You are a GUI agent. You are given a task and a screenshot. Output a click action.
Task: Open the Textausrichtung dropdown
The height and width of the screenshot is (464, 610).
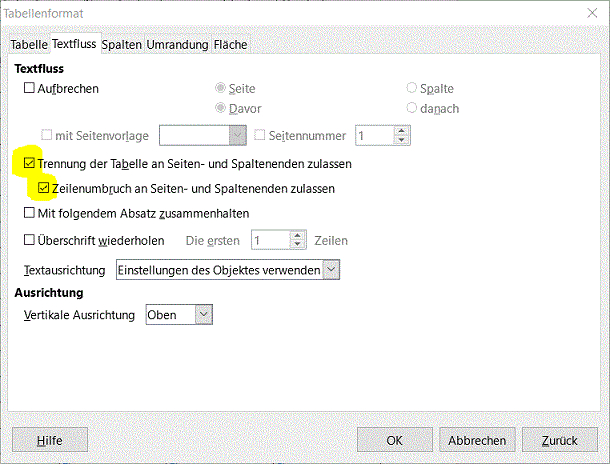point(228,270)
